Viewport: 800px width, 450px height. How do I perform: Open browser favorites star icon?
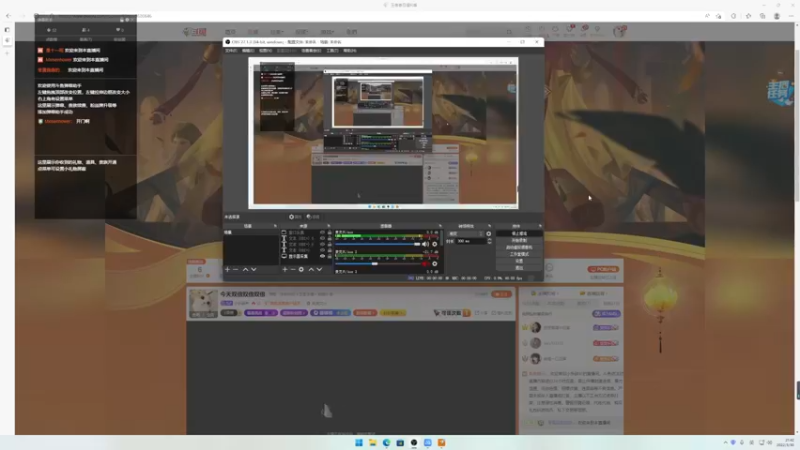point(748,16)
